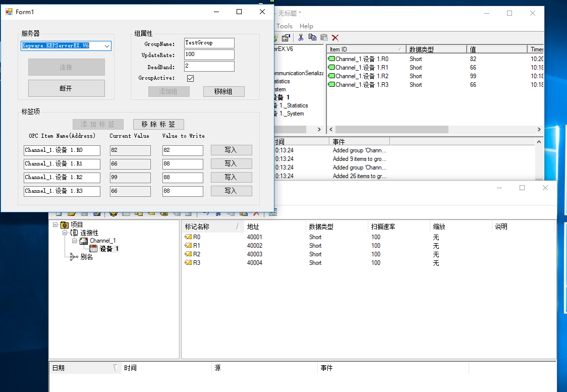
Task: Open the properties icon left of scissors
Action: click(286, 37)
